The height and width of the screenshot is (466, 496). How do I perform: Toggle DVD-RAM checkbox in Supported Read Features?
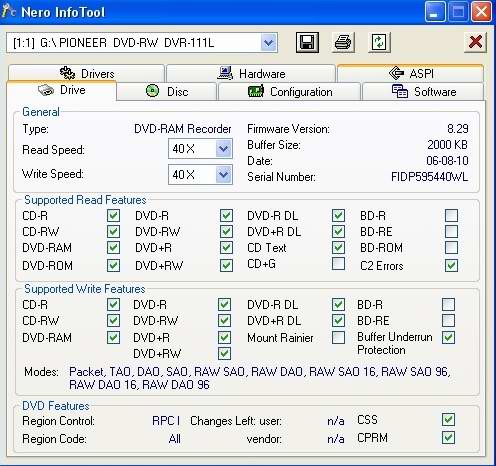tap(113, 248)
